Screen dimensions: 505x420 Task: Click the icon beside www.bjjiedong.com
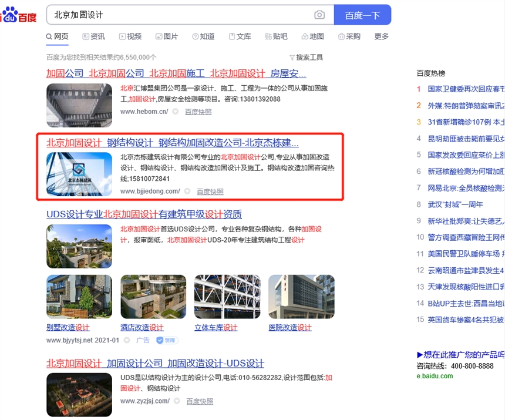click(187, 191)
